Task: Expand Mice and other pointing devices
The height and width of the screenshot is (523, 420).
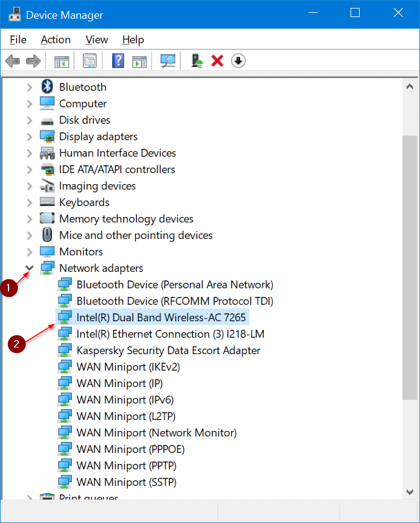Action: point(29,235)
